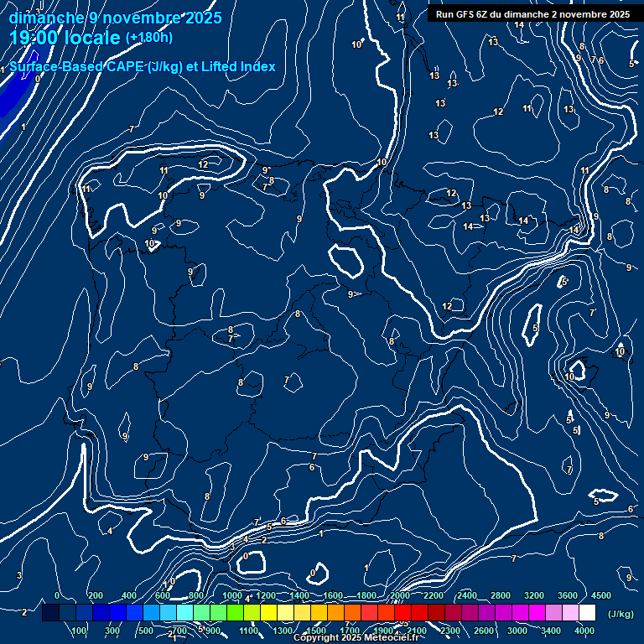Pick the darkest navy swatch left of 0
This screenshot has height=644, width=644.
click(50, 612)
